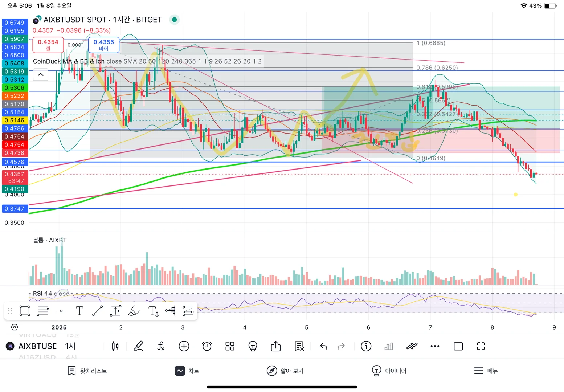Select the boxed crosshair measure tool
The height and width of the screenshot is (392, 564).
coord(115,311)
